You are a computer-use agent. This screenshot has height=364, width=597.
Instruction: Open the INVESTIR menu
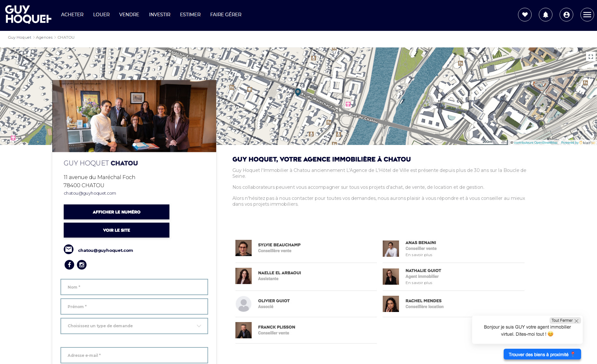point(160,15)
